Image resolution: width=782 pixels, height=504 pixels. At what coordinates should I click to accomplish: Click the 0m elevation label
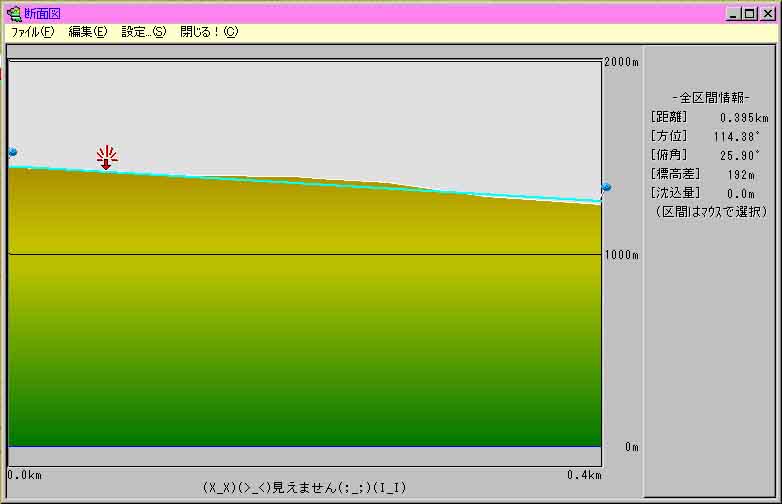pos(632,447)
